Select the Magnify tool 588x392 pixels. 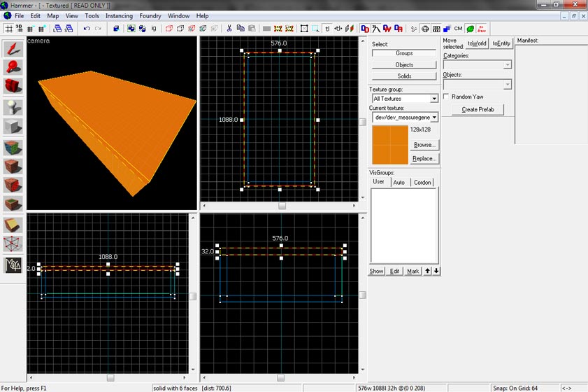click(13, 68)
